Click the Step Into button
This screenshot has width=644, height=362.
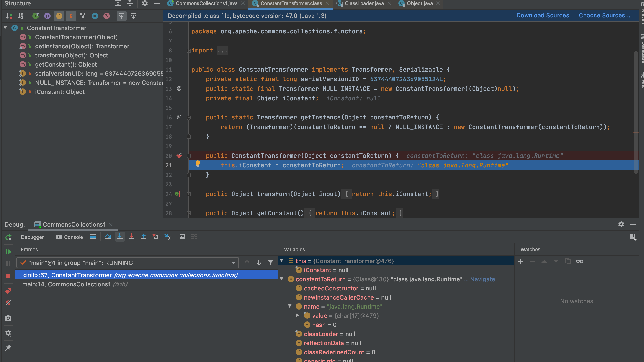120,236
